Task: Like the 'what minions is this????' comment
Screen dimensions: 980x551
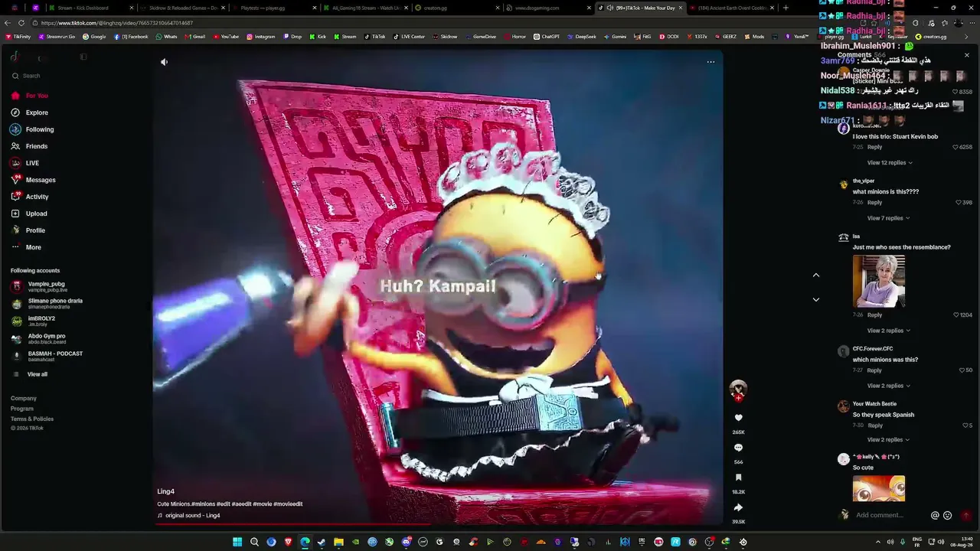Action: pyautogui.click(x=959, y=203)
